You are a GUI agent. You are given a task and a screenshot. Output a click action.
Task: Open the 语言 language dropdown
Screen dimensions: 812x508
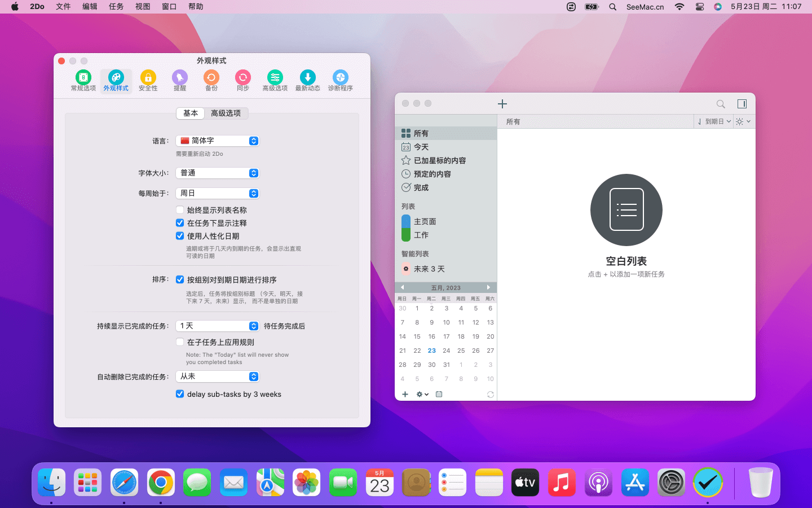(218, 141)
